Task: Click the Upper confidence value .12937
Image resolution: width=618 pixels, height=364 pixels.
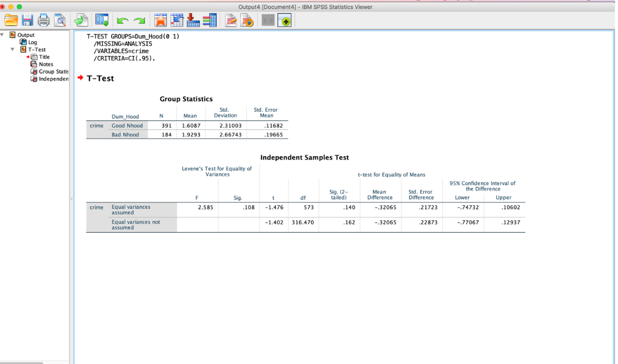Action: (511, 222)
